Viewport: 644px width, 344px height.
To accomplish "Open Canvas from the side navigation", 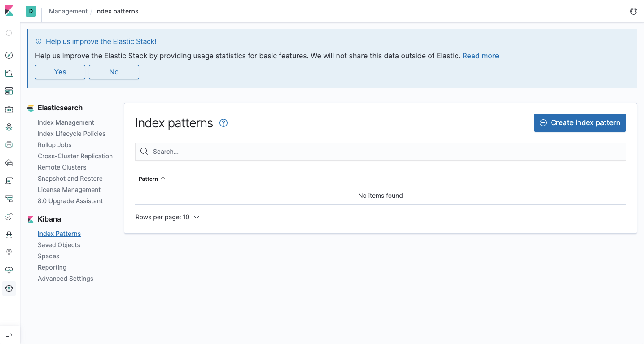I will [x=9, y=109].
